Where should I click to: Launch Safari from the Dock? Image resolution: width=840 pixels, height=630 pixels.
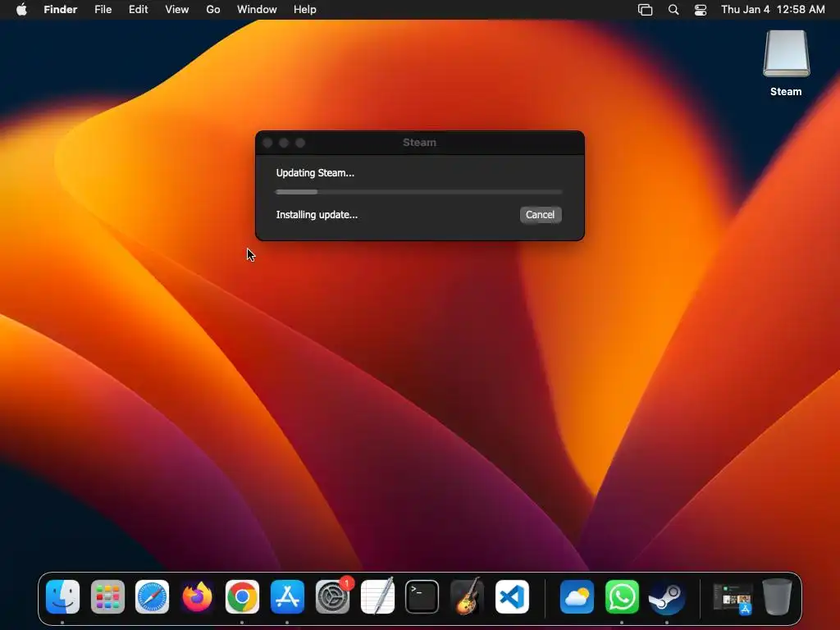(152, 597)
